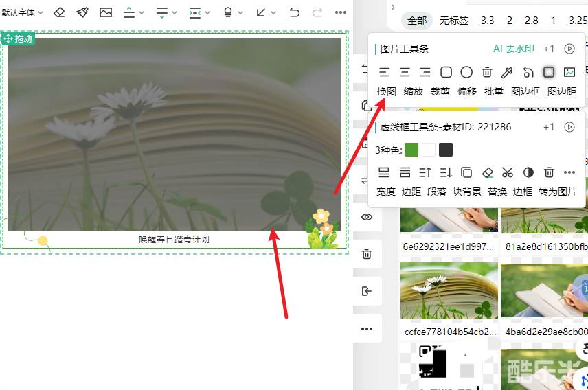Toggle the eye visibility icon in side strip
The image size is (588, 390).
[367, 217]
